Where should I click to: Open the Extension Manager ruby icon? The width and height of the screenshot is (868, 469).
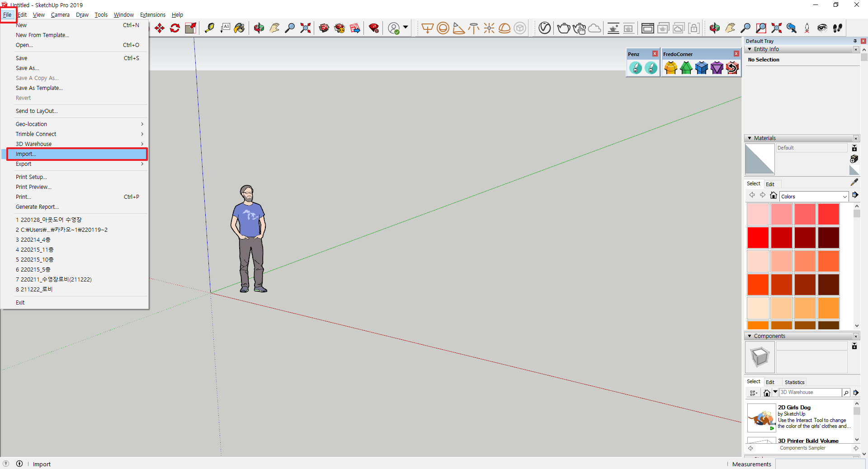click(x=374, y=28)
